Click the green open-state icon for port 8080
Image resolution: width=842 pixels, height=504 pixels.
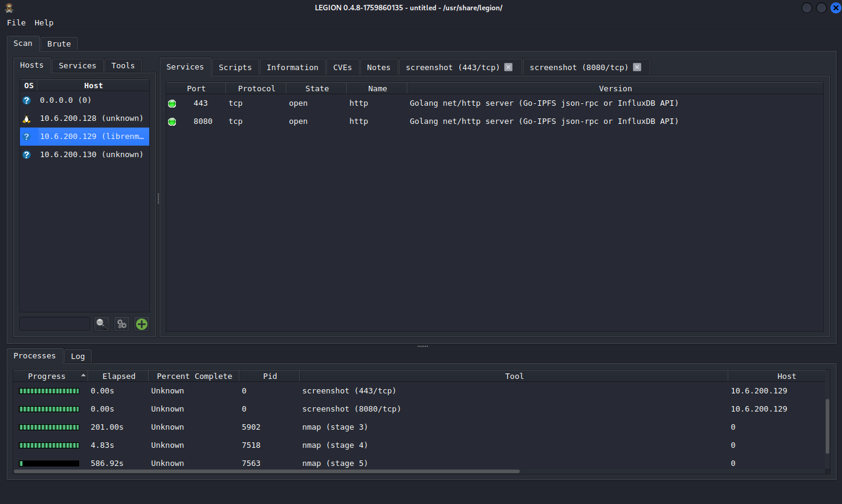172,121
